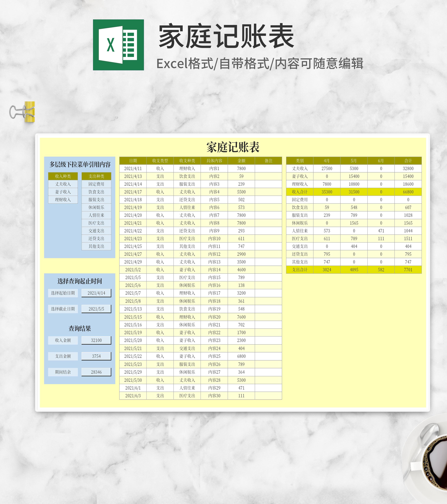
Task: Click the 妻子收入 item in income list
Action: tap(63, 192)
